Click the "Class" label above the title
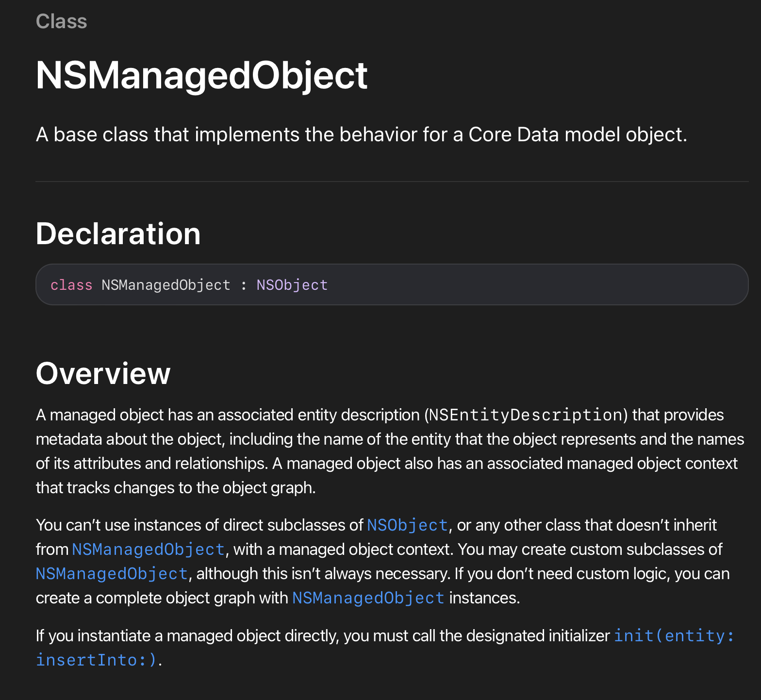Image resolution: width=761 pixels, height=700 pixels. pos(61,21)
